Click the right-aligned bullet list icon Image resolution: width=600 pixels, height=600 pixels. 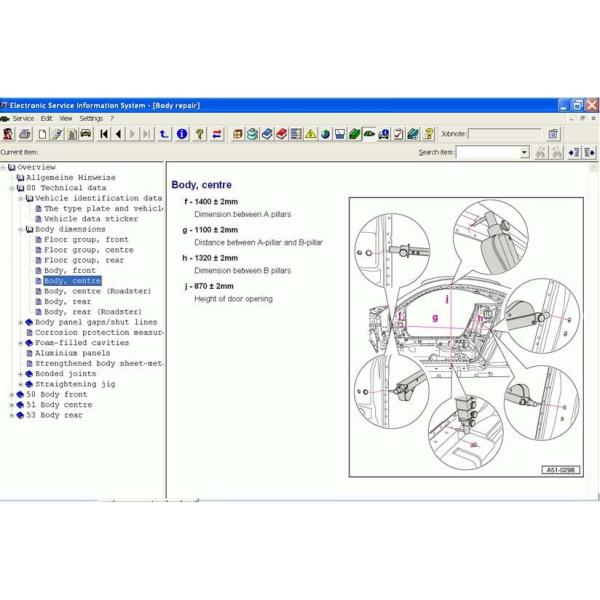coord(574,153)
